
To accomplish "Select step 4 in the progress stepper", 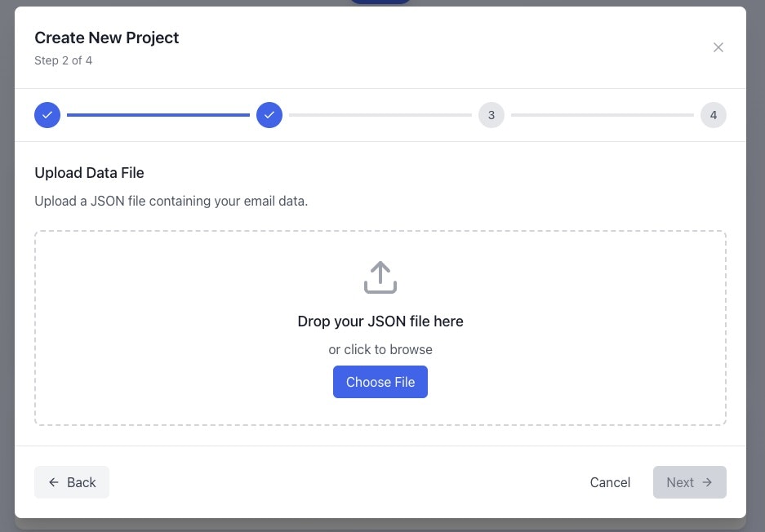I will [x=714, y=115].
